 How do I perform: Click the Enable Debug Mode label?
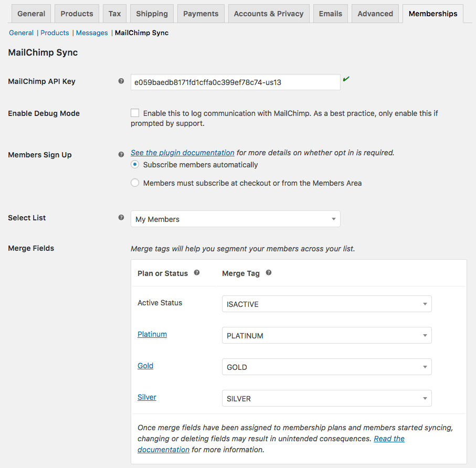44,113
